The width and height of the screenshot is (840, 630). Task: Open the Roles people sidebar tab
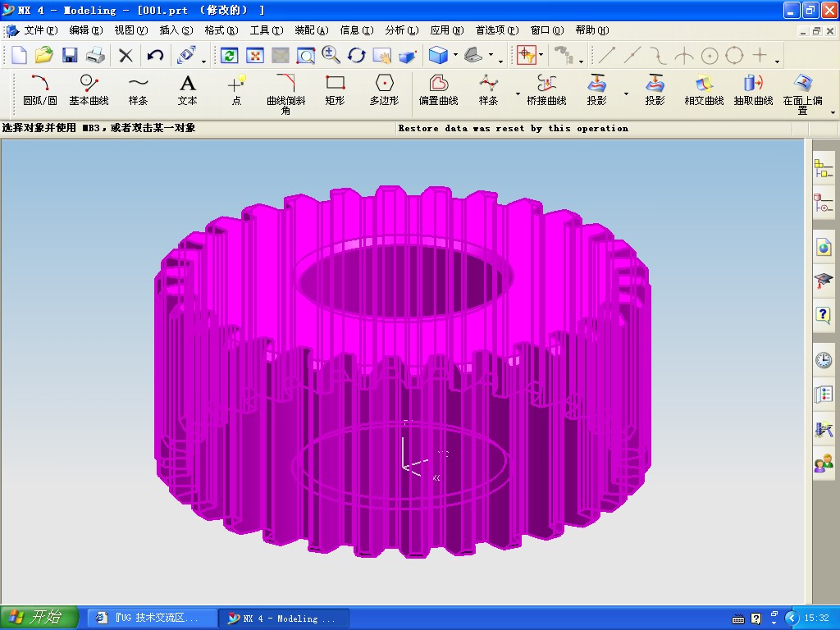(x=824, y=464)
